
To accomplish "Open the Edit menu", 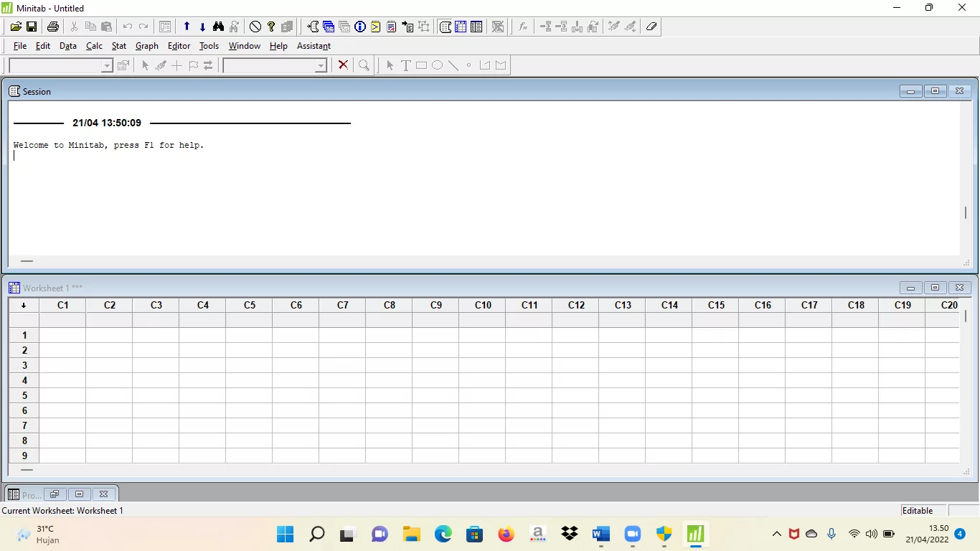I will [x=43, y=46].
